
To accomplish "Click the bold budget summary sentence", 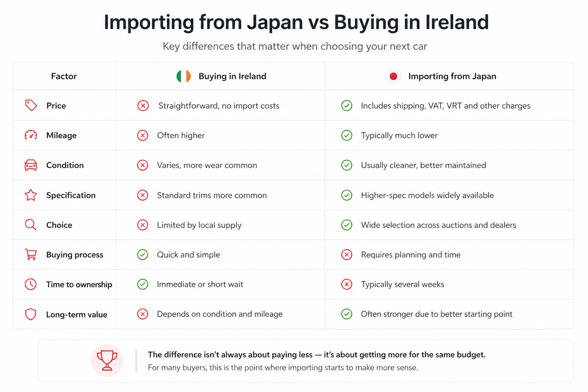I will (x=317, y=354).
